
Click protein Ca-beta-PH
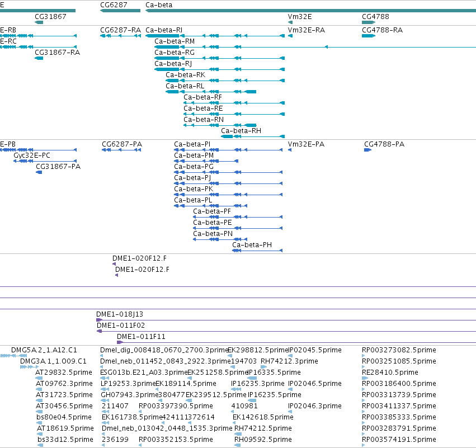pos(252,245)
